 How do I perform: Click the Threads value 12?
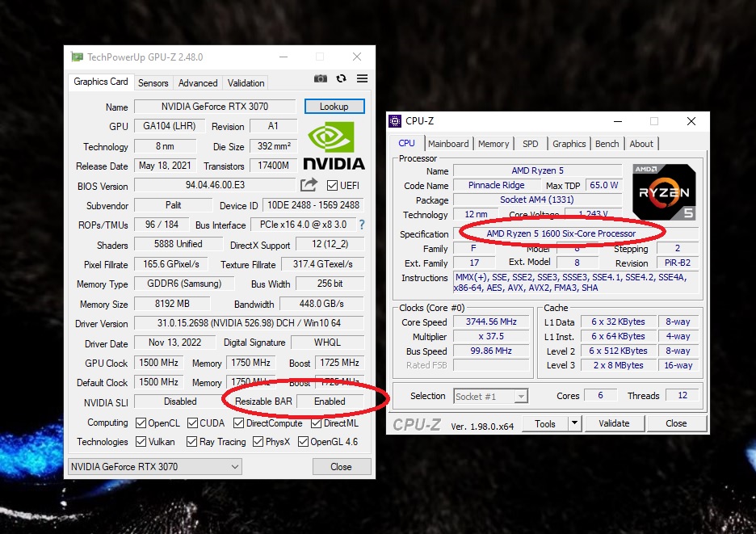point(682,396)
